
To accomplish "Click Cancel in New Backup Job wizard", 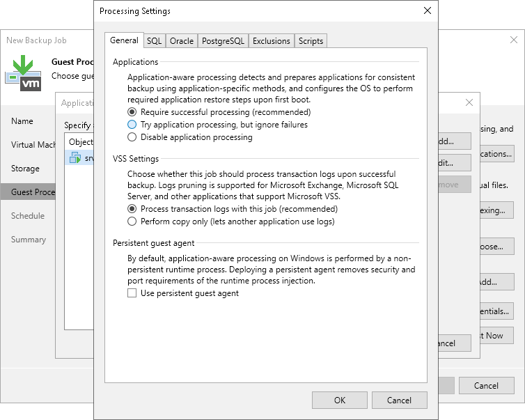I will (x=486, y=385).
